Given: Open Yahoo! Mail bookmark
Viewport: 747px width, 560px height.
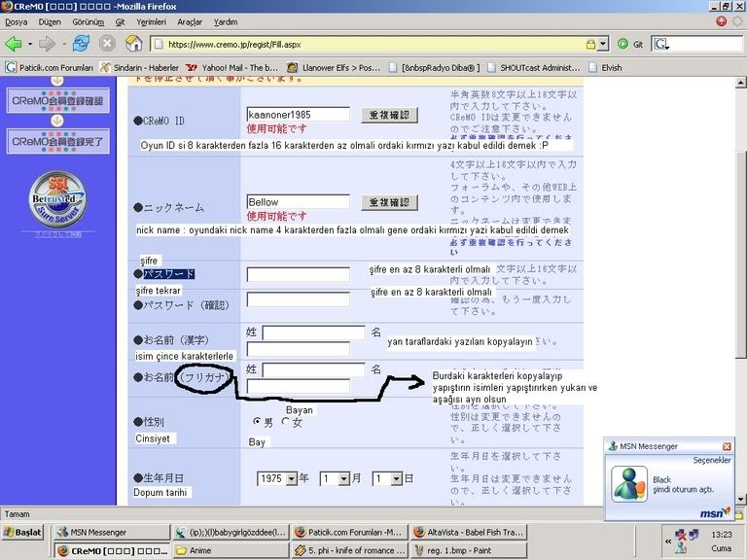Looking at the screenshot, I should click(231, 68).
